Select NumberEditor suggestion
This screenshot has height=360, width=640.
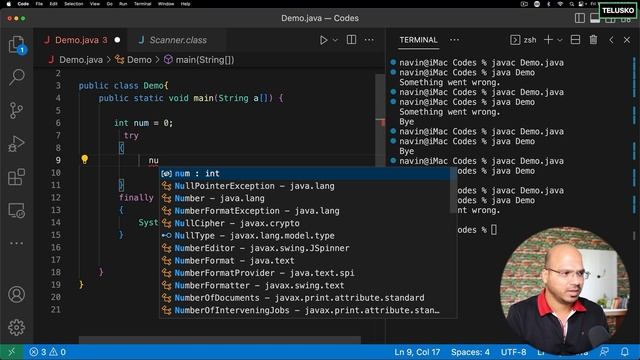point(308,248)
